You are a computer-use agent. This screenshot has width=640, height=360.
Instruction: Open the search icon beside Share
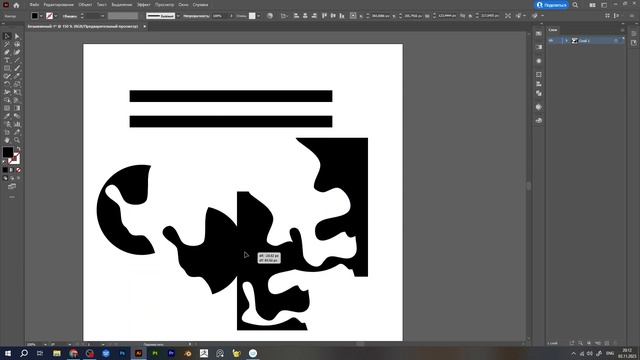coord(575,5)
